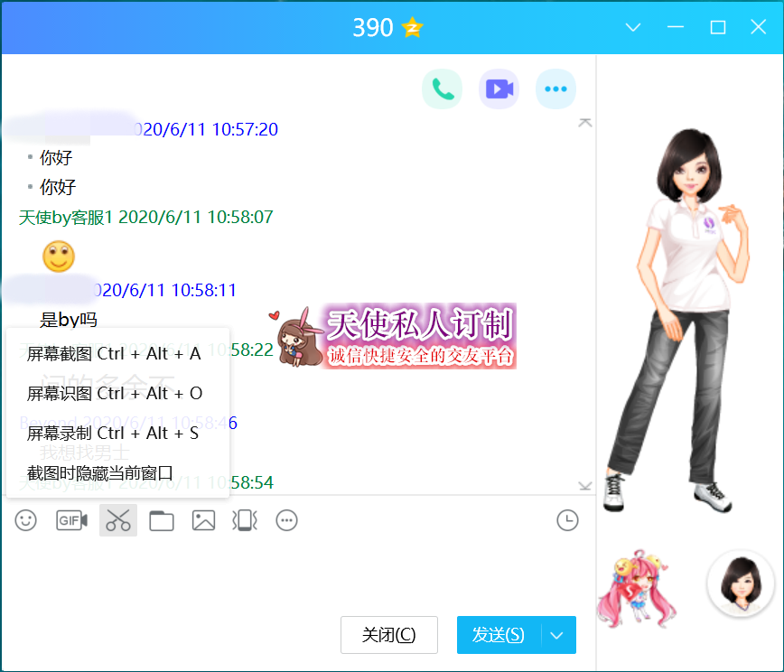Minimize the chat window
Viewport: 784px width, 672px height.
click(676, 27)
